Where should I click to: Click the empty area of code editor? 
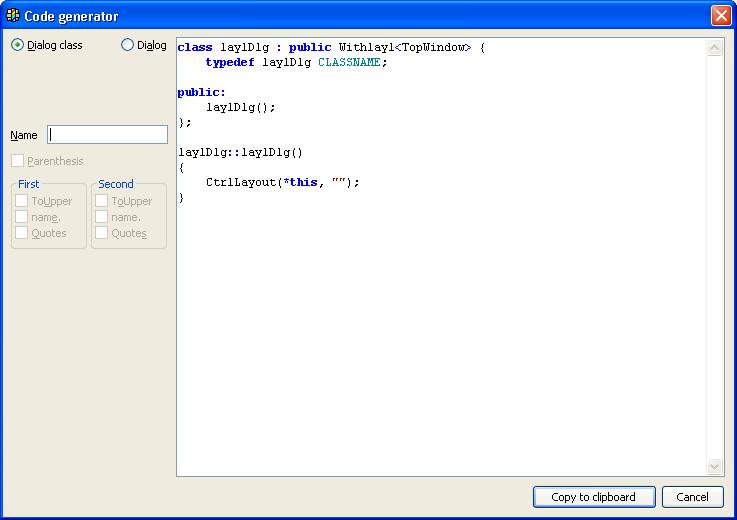tap(440, 340)
